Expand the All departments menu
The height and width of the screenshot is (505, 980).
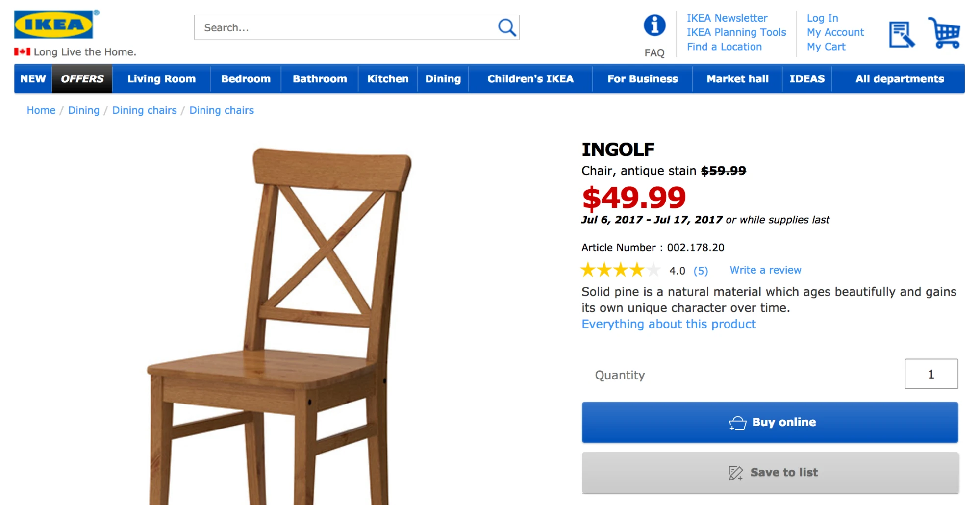coord(899,79)
